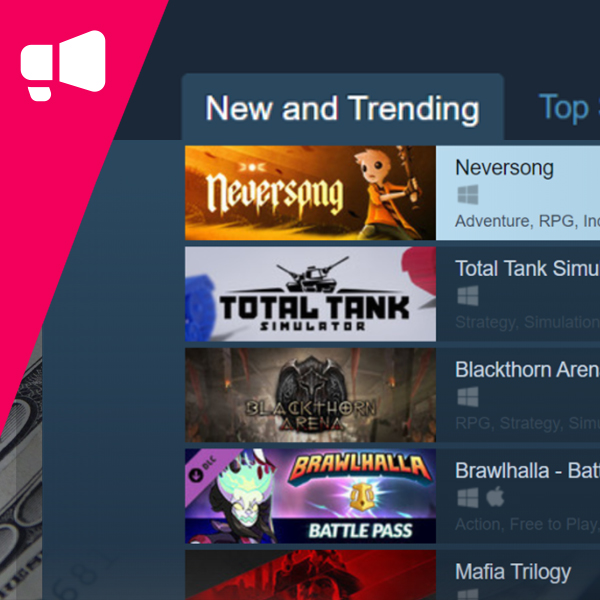600x600 pixels.
Task: Click Windows icon under Mafia Trilogy
Action: [468, 594]
